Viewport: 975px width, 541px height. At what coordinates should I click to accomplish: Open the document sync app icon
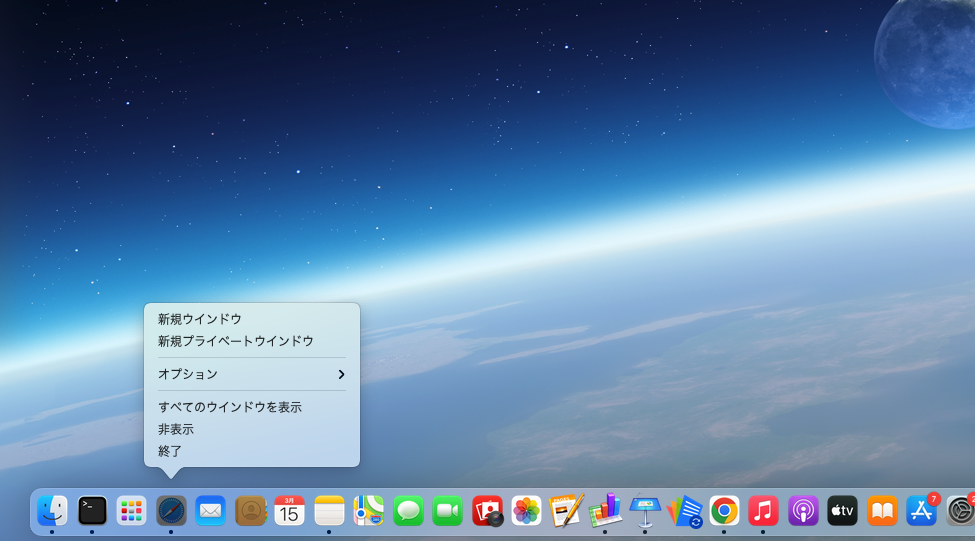pyautogui.click(x=684, y=511)
